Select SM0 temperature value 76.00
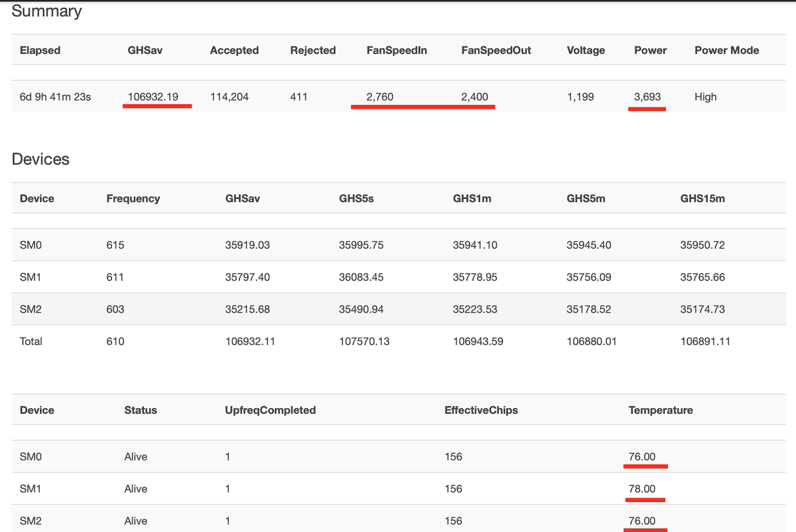 coord(642,457)
